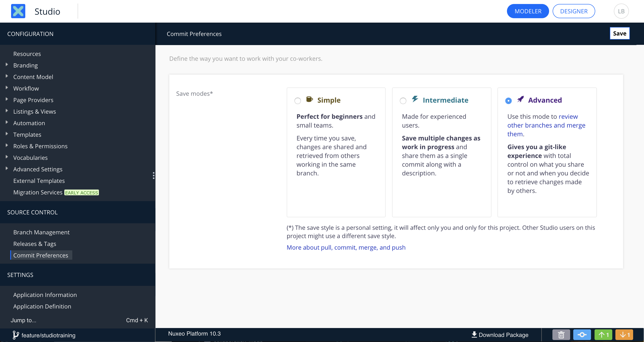Click the git branch icon
Viewport: 644px width, 342px height.
point(16,335)
